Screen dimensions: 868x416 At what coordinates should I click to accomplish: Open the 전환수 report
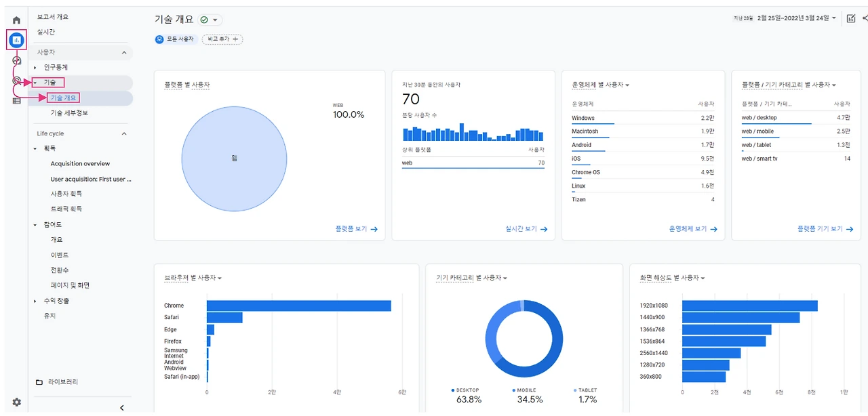[60, 270]
